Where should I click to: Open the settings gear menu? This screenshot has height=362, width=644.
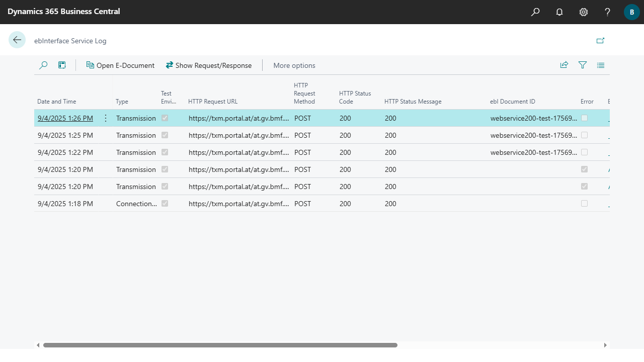pyautogui.click(x=584, y=12)
